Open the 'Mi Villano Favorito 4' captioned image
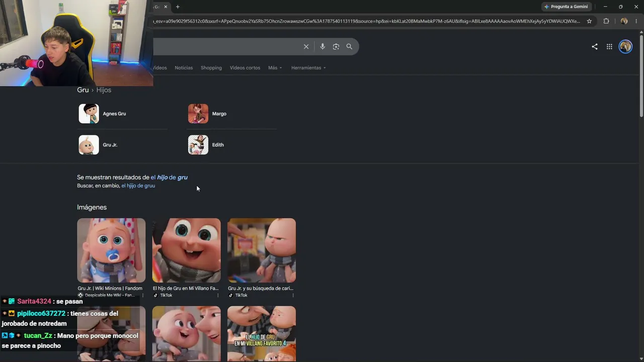 click(262, 334)
